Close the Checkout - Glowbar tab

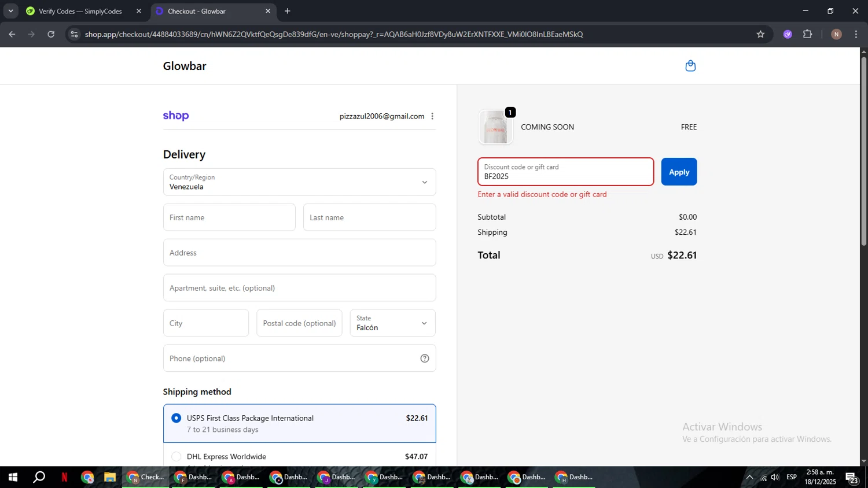pos(268,11)
